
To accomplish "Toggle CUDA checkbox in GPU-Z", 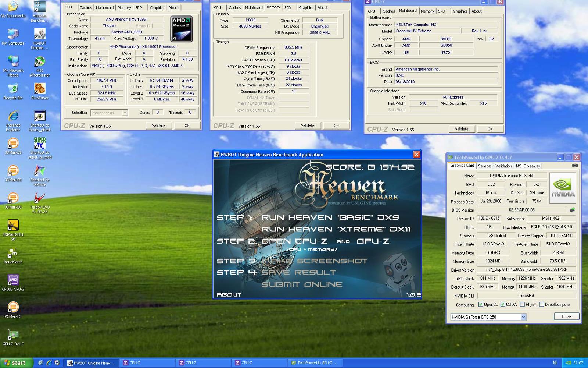I will [x=502, y=305].
